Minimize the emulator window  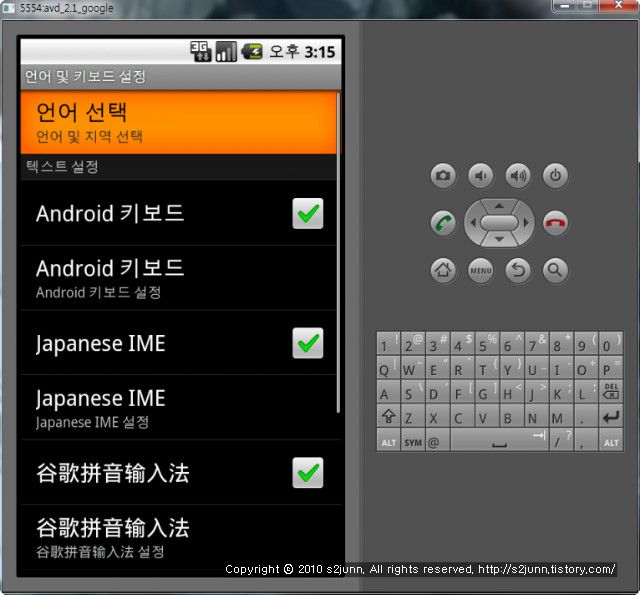pos(565,6)
